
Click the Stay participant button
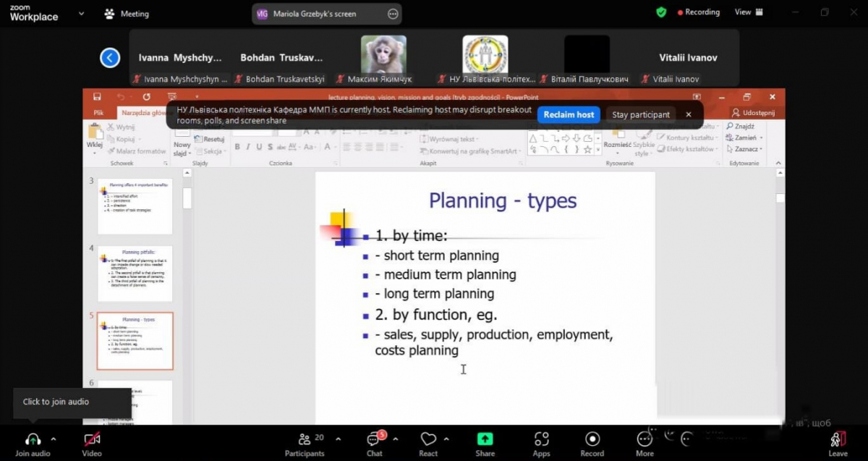tap(641, 114)
